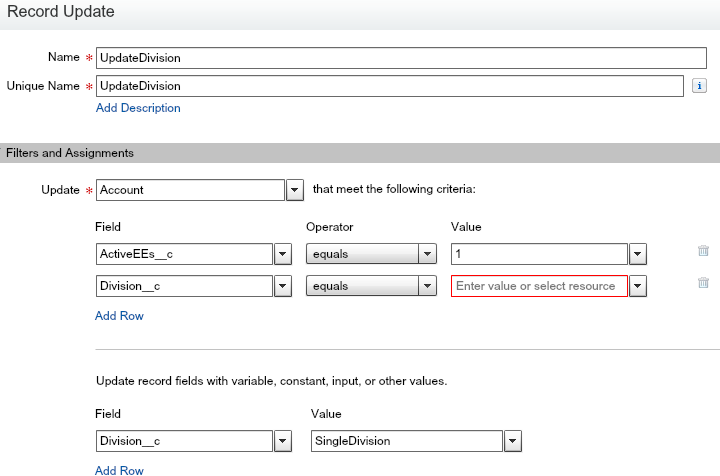Click the value field containing 1

[539, 254]
